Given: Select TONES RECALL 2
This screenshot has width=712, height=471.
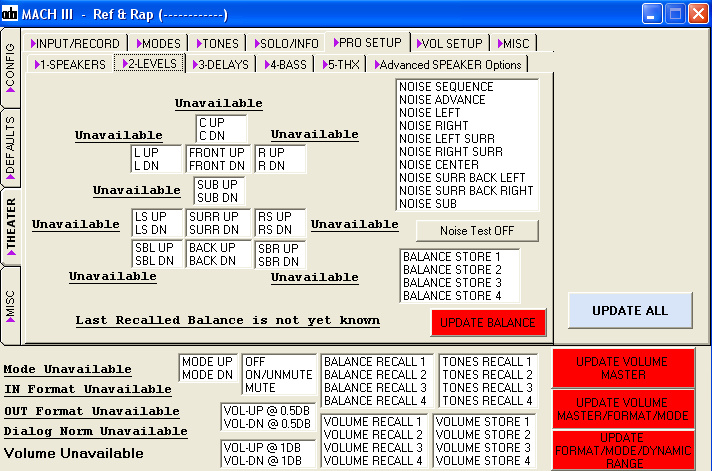Looking at the screenshot, I should click(487, 375).
